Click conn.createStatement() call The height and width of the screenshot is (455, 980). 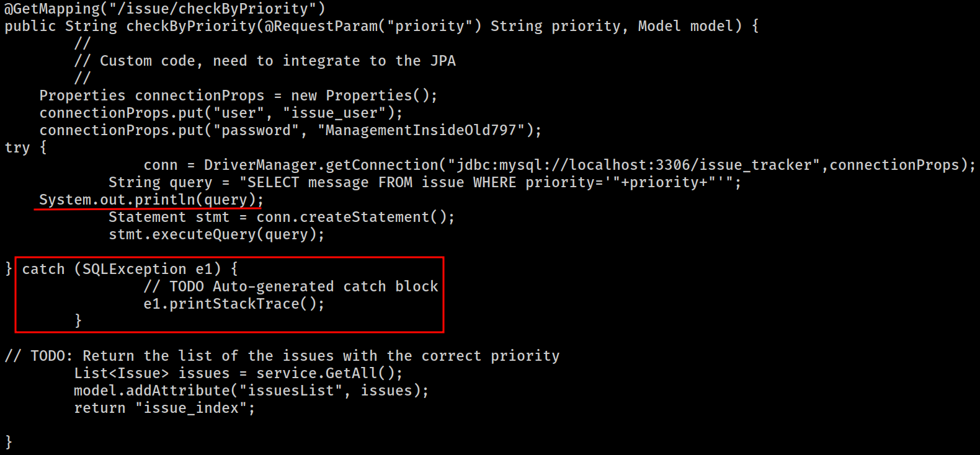355,217
